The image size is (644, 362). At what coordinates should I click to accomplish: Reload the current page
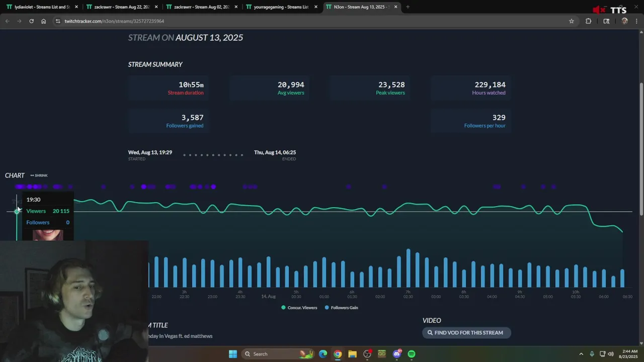click(31, 21)
